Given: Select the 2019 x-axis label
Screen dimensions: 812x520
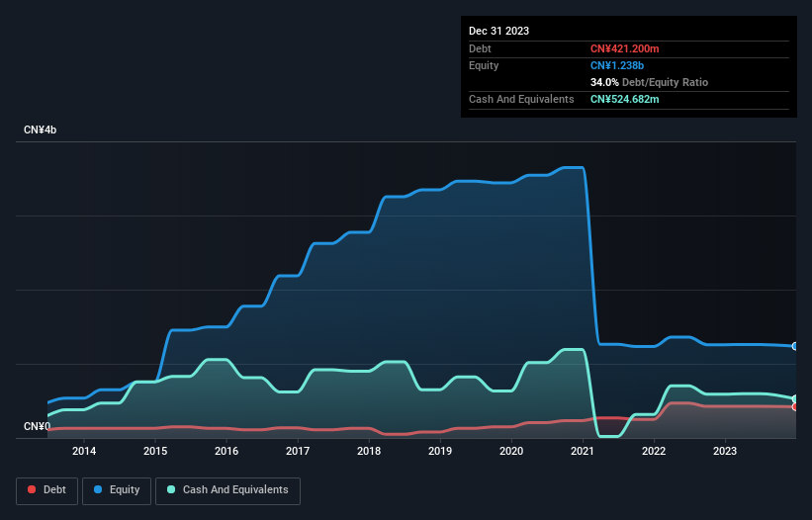Looking at the screenshot, I should (440, 451).
